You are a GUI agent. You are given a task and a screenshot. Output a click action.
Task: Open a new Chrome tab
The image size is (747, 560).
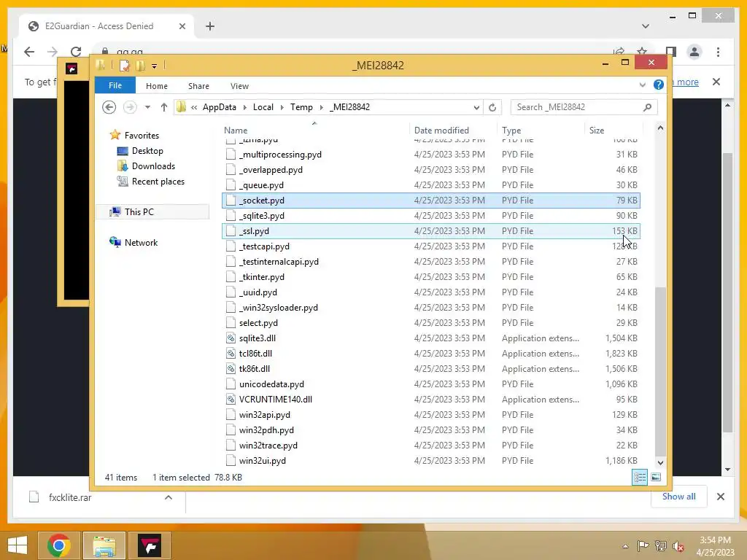(x=210, y=26)
